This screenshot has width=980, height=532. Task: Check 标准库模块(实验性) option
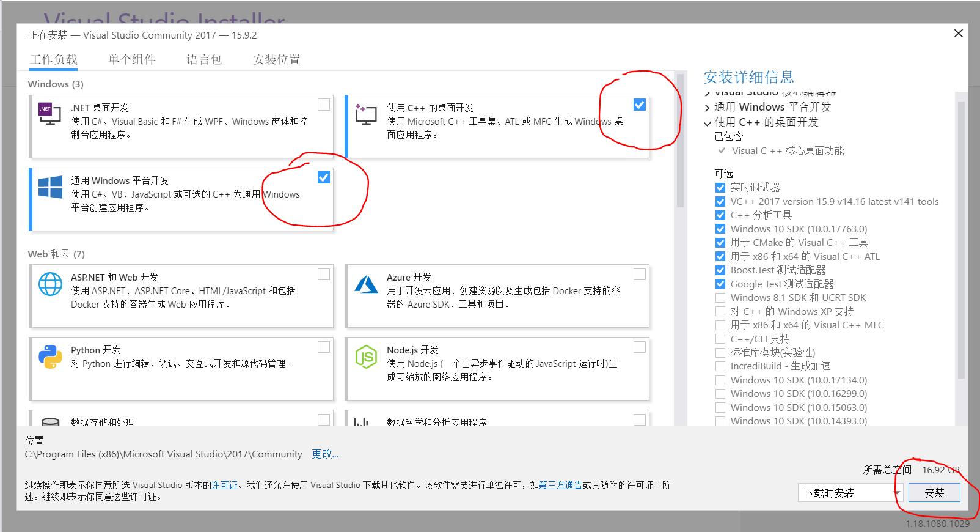(x=720, y=353)
